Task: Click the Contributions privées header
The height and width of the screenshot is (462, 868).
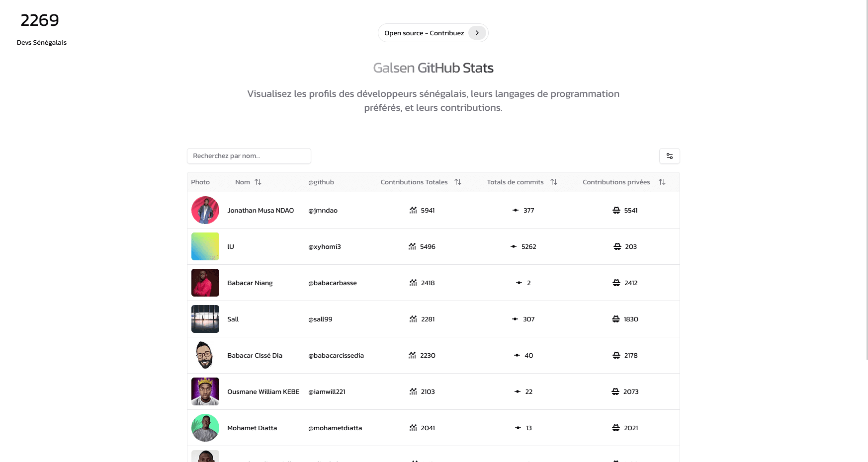Action: 616,182
